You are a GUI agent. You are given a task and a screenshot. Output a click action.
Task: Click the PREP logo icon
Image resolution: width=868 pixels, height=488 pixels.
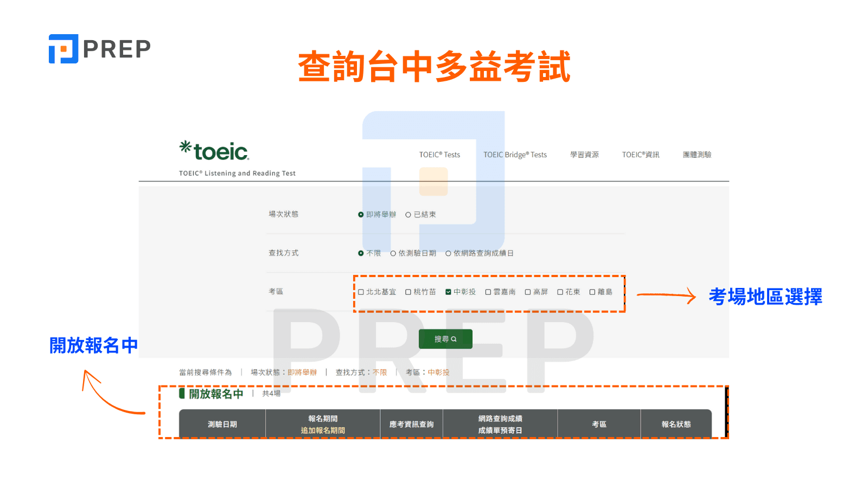63,49
